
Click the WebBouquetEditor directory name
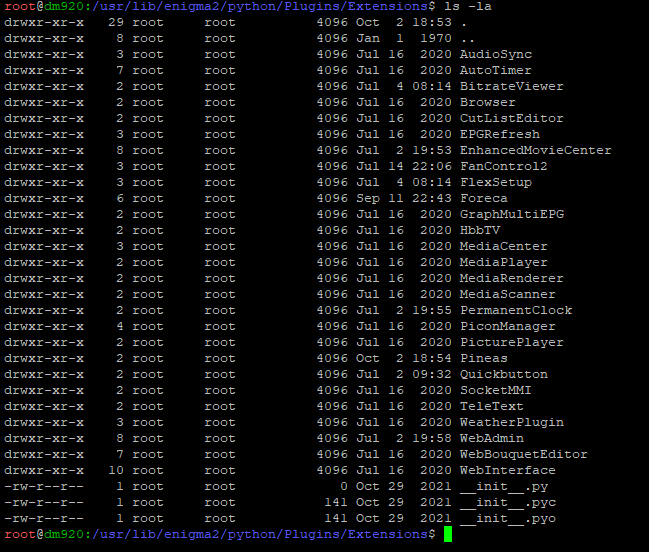click(x=523, y=454)
